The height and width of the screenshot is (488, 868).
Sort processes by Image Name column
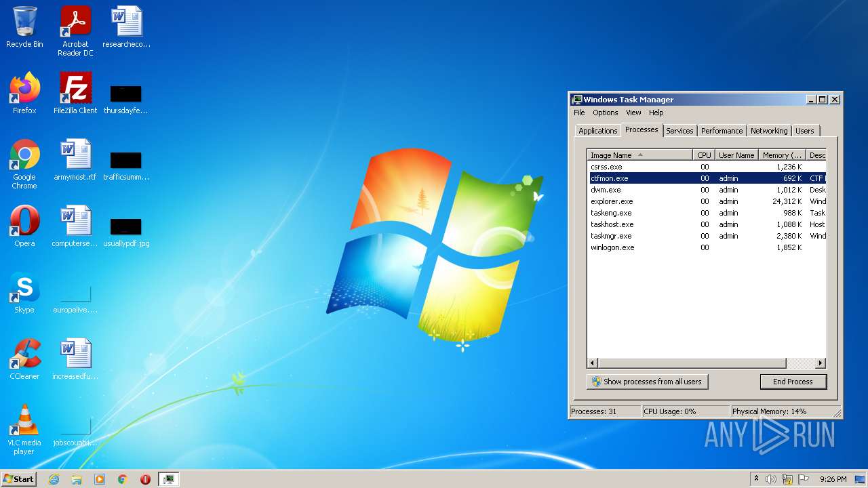point(639,155)
